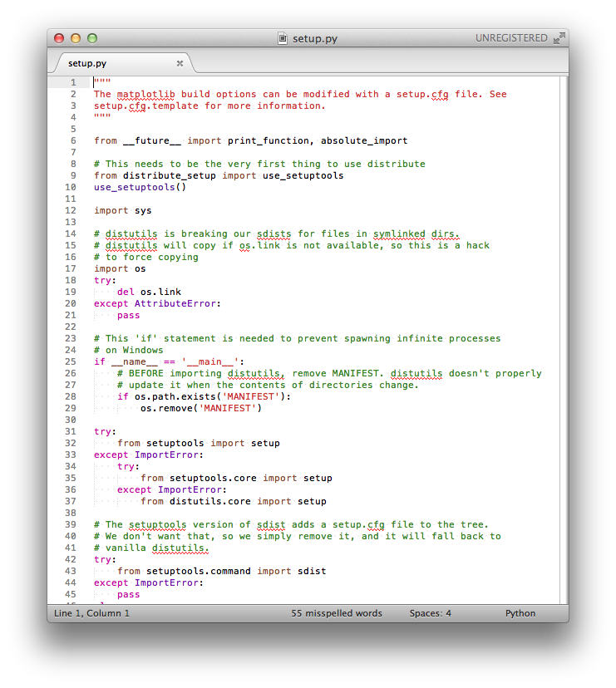
Task: Click the red close window button
Action: pyautogui.click(x=59, y=38)
